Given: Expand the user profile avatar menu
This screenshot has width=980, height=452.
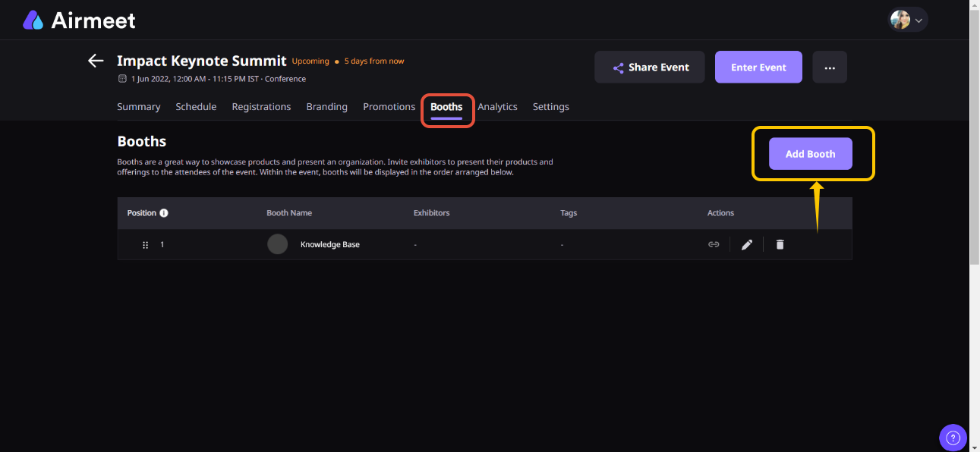Looking at the screenshot, I should [908, 20].
